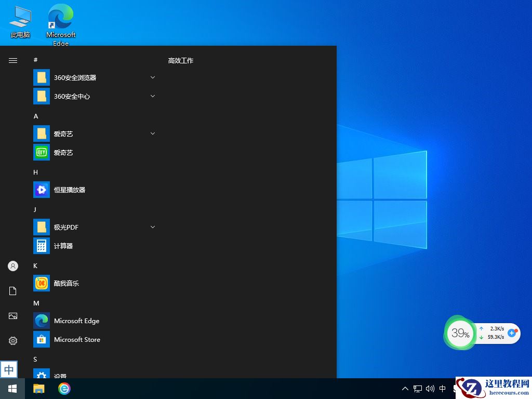Open the user account menu in Start sidebar
Viewport: 532px width, 399px height.
click(12, 266)
